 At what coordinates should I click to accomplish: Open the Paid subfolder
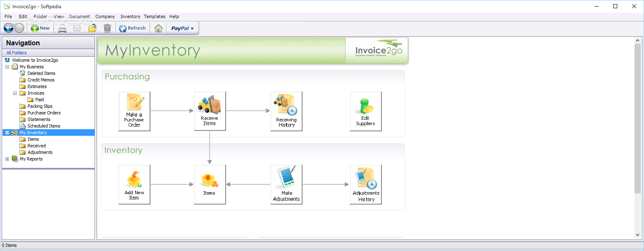39,100
